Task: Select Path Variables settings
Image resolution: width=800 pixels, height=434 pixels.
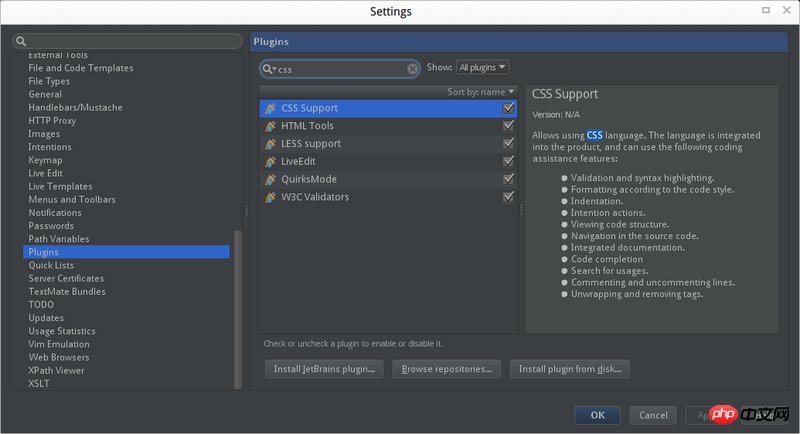Action: 59,239
